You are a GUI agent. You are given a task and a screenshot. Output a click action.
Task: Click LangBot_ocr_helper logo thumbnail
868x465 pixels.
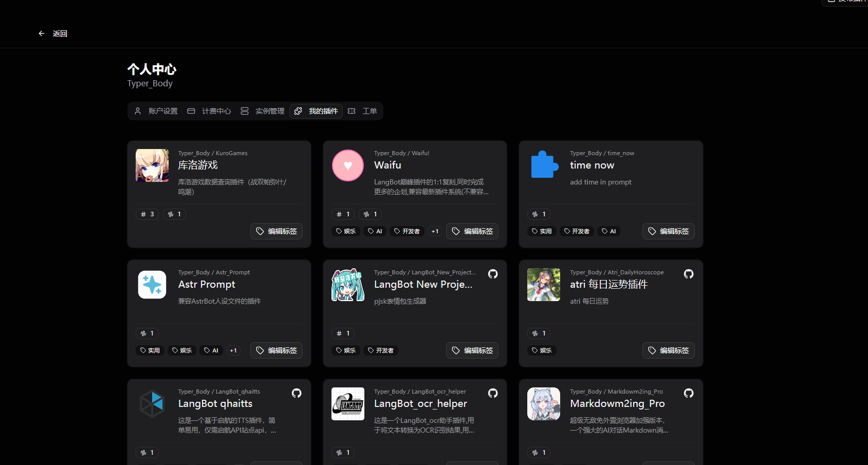pos(348,404)
